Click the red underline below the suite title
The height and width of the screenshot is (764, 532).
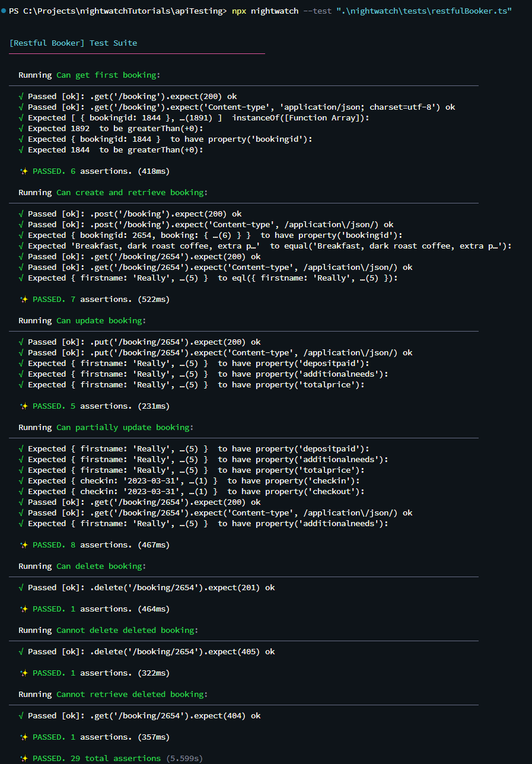coord(136,53)
